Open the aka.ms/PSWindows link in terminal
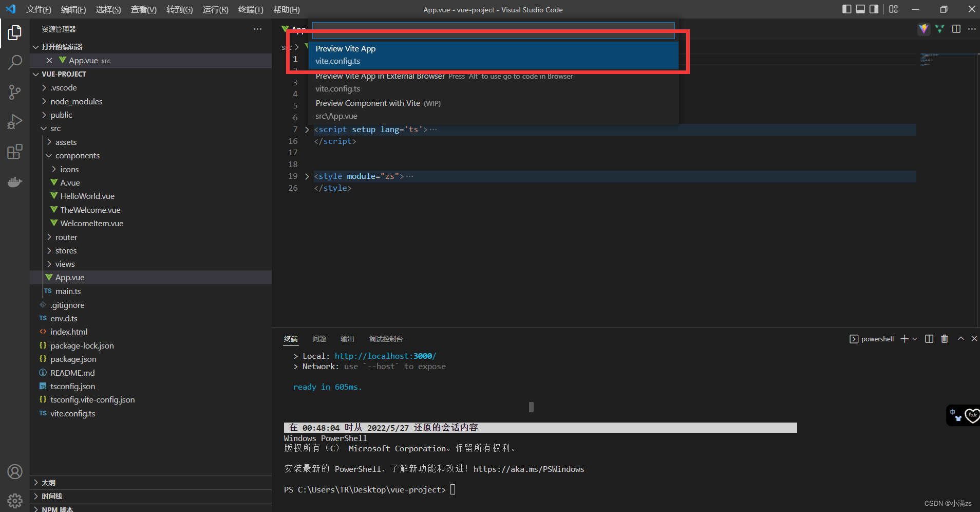This screenshot has height=512, width=980. pyautogui.click(x=529, y=469)
